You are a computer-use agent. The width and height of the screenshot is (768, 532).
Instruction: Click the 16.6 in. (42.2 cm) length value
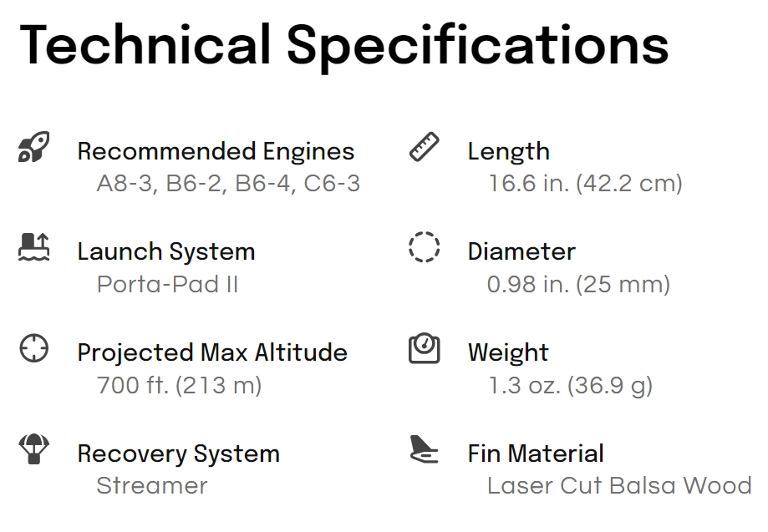pos(585,184)
